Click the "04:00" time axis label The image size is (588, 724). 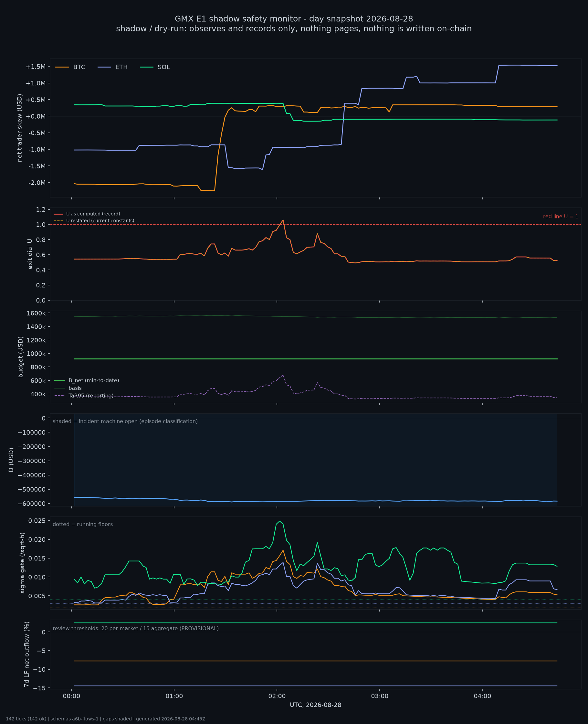pyautogui.click(x=482, y=697)
